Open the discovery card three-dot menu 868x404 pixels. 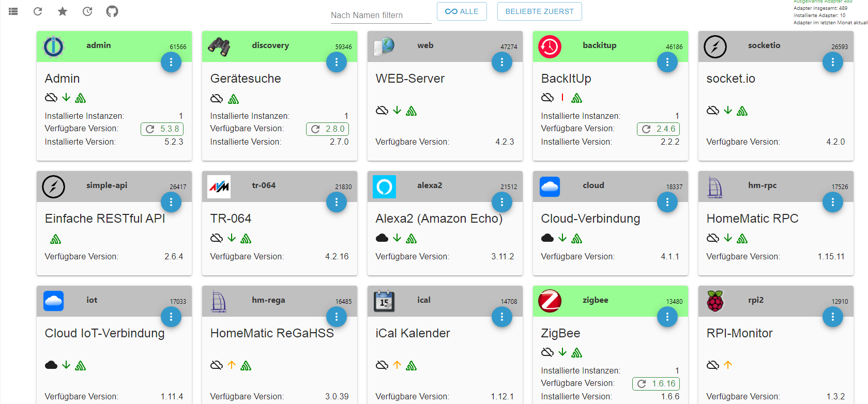click(x=337, y=62)
